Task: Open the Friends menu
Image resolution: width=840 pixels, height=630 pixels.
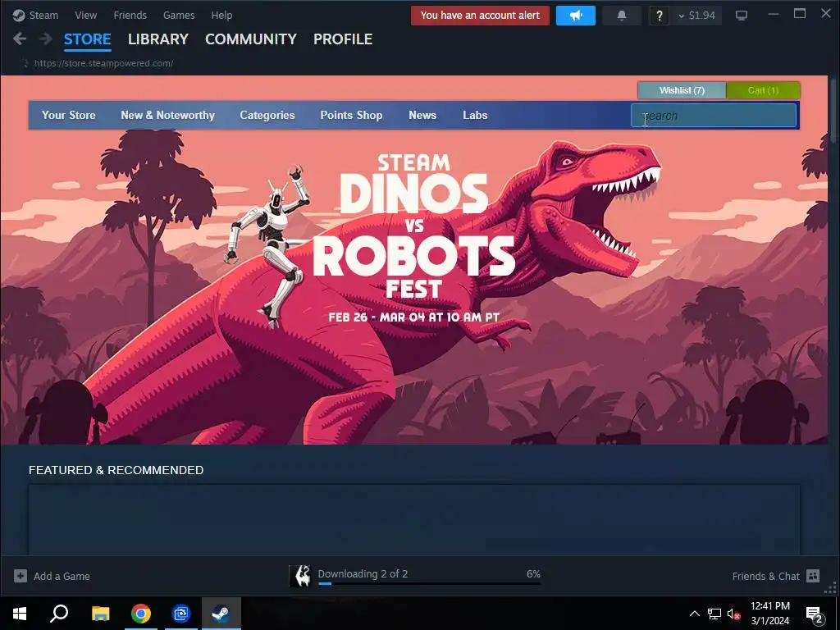Action: (x=130, y=15)
